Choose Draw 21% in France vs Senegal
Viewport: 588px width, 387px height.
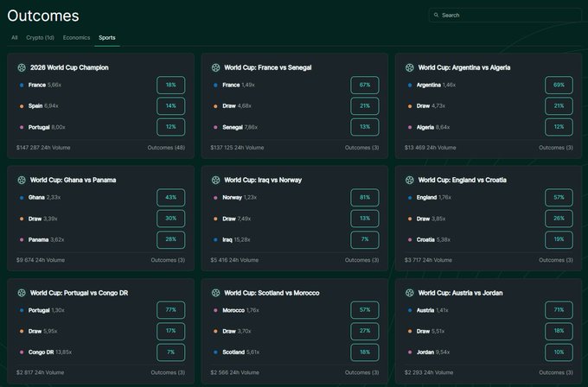pos(365,106)
